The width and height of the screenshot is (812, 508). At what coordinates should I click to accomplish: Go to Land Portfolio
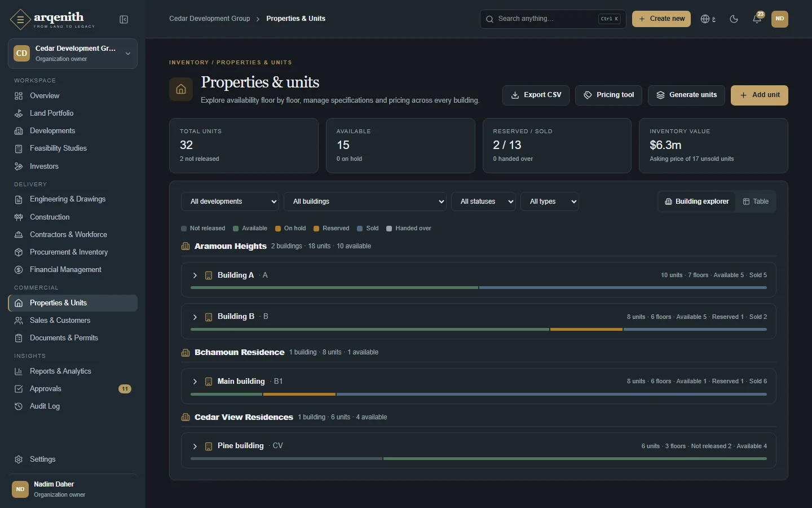[73, 113]
